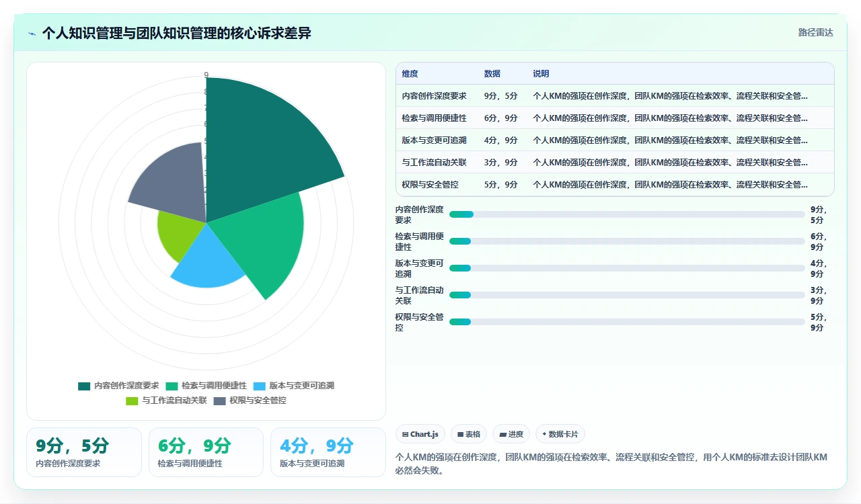Click the lightning icon beside the title
The image size is (861, 504).
32,33
